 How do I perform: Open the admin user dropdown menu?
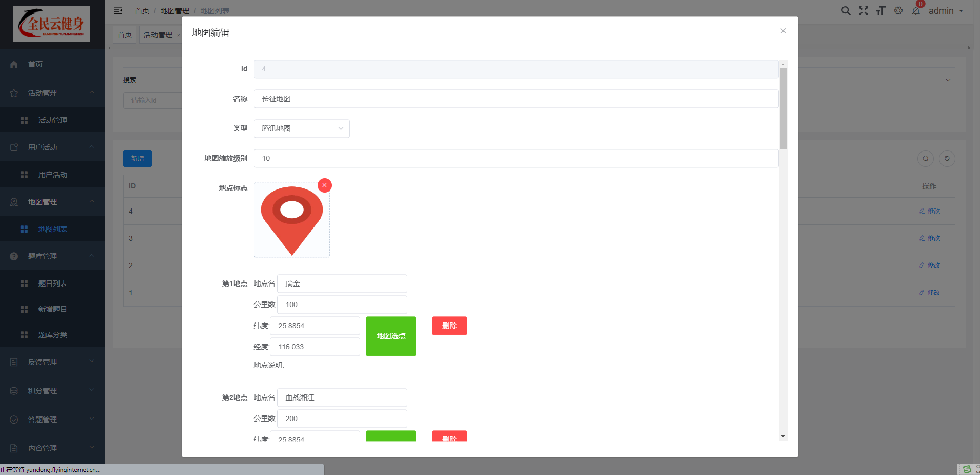945,11
